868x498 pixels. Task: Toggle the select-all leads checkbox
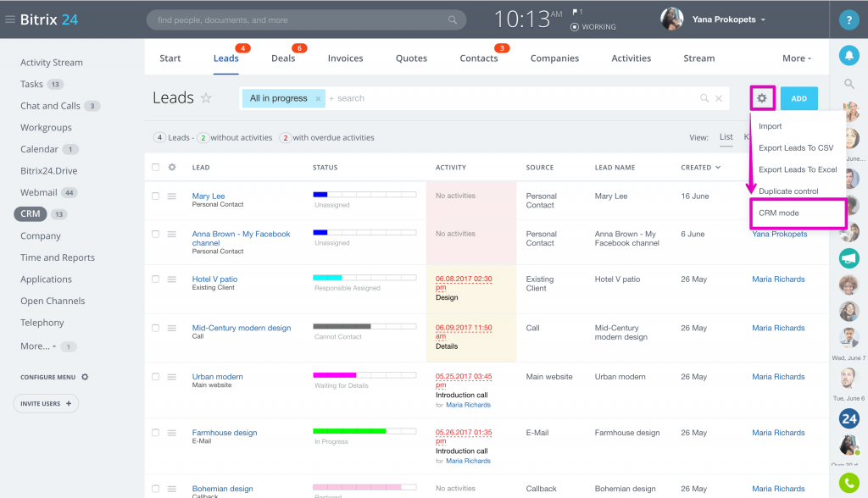coord(156,167)
